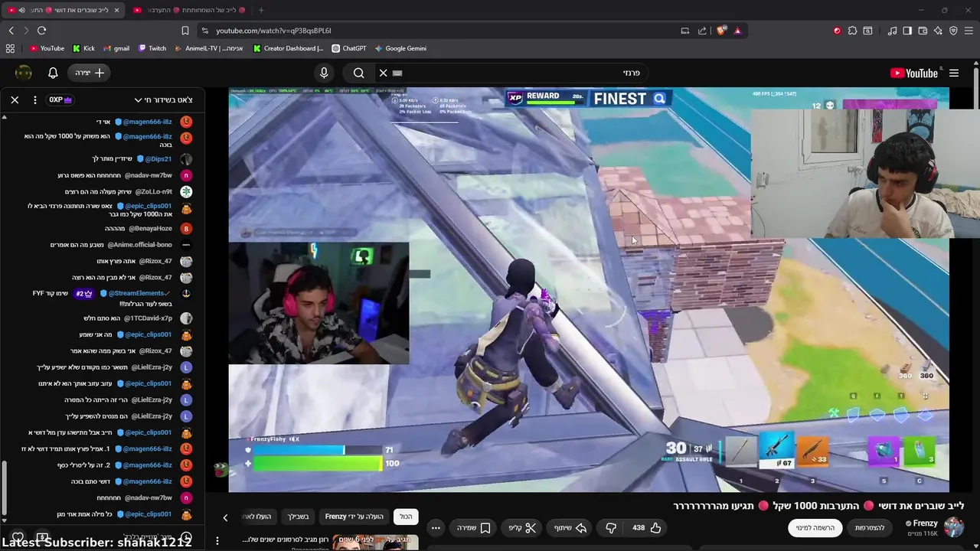Open the browser main hamburger menu

click(969, 31)
